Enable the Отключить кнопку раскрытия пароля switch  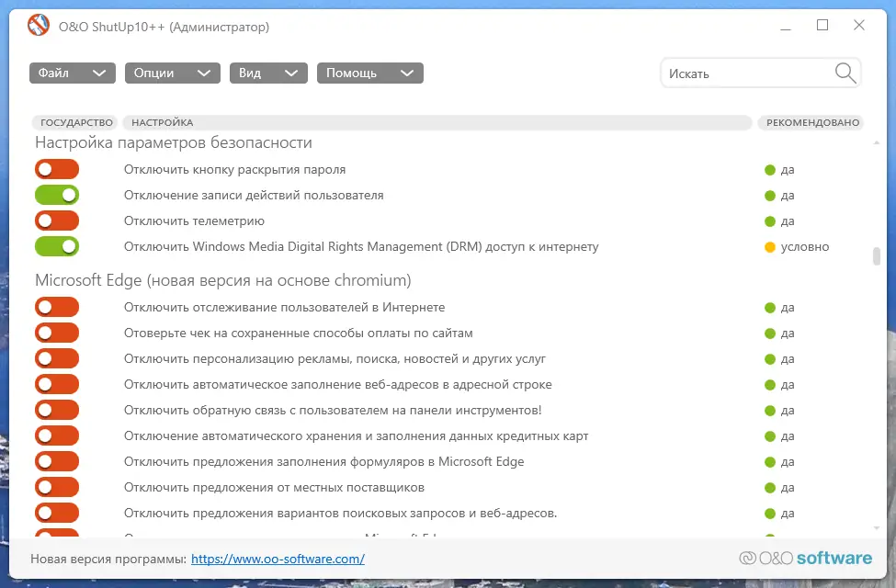[57, 169]
